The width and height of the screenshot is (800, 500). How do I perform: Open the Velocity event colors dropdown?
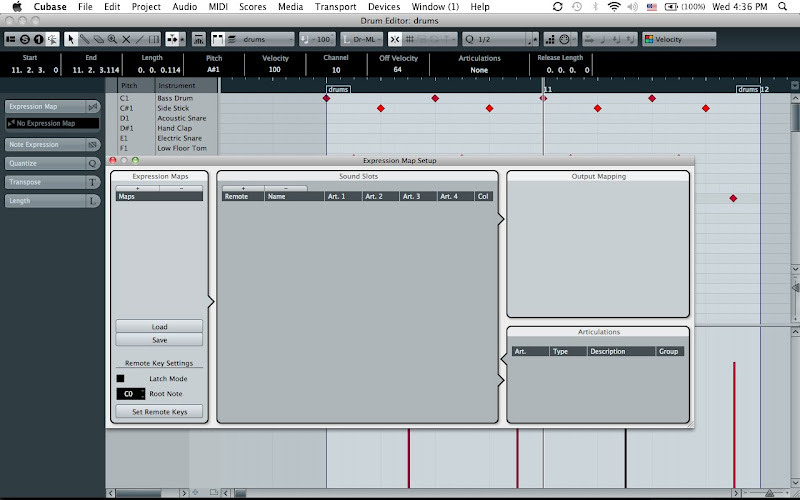[x=679, y=39]
